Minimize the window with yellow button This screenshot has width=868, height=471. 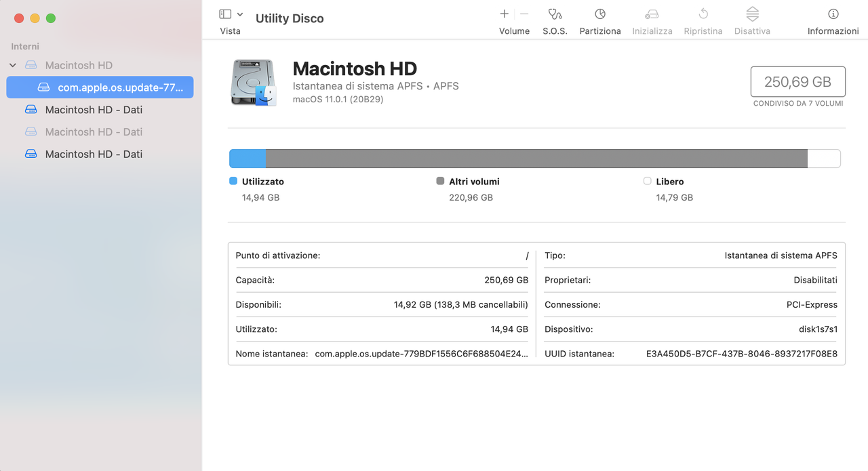coord(35,18)
